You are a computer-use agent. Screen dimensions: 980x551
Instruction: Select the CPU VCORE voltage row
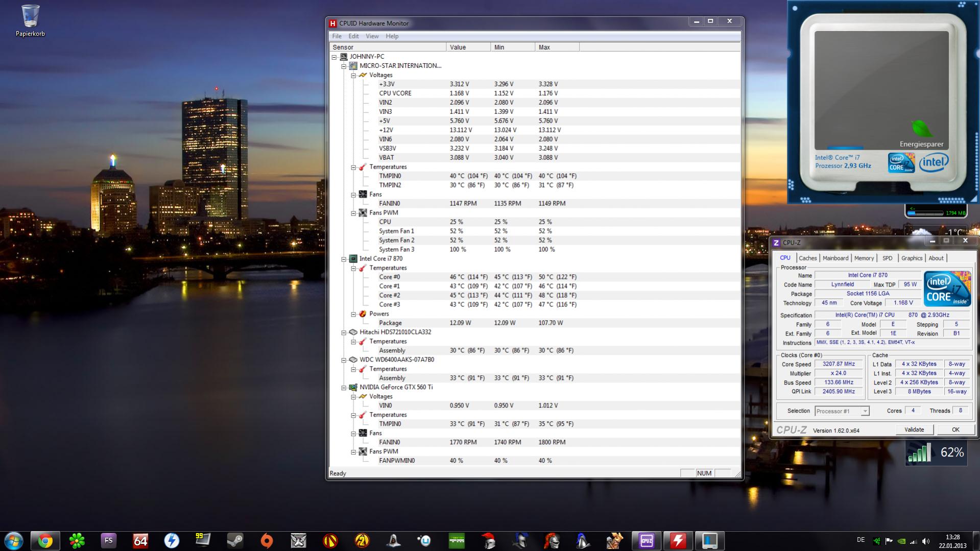535,93
